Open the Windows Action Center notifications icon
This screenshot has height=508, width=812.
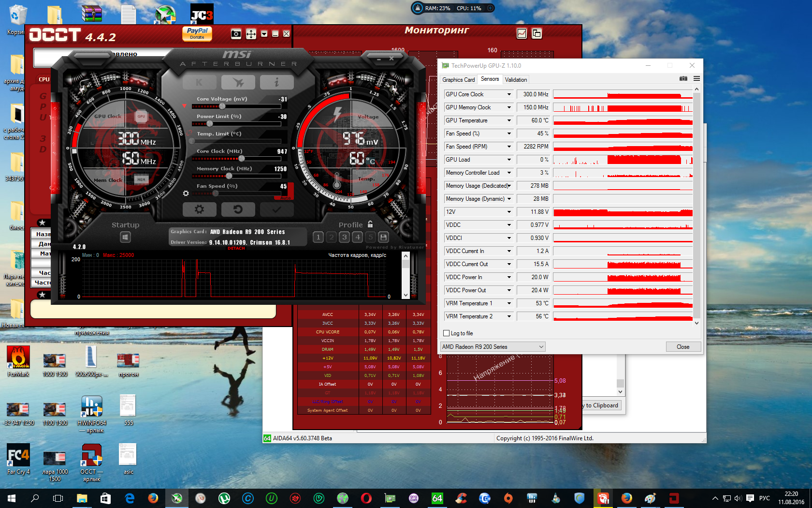pos(750,498)
